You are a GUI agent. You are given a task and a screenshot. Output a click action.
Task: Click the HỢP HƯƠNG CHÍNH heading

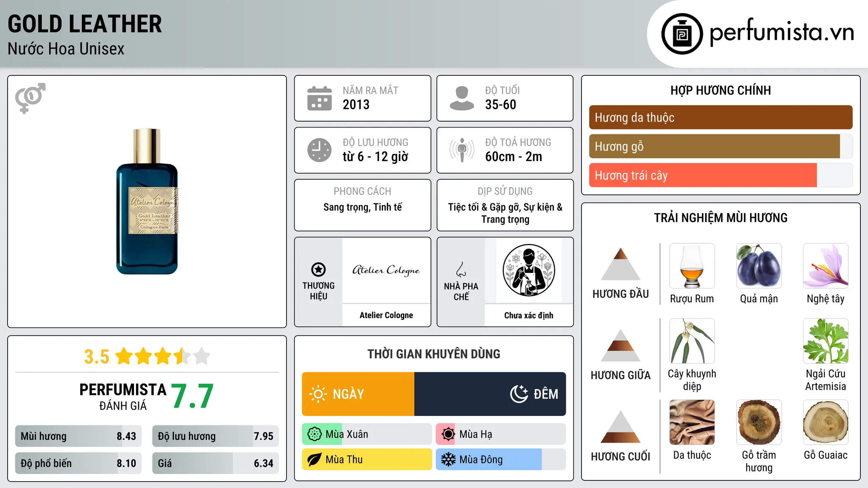[721, 90]
